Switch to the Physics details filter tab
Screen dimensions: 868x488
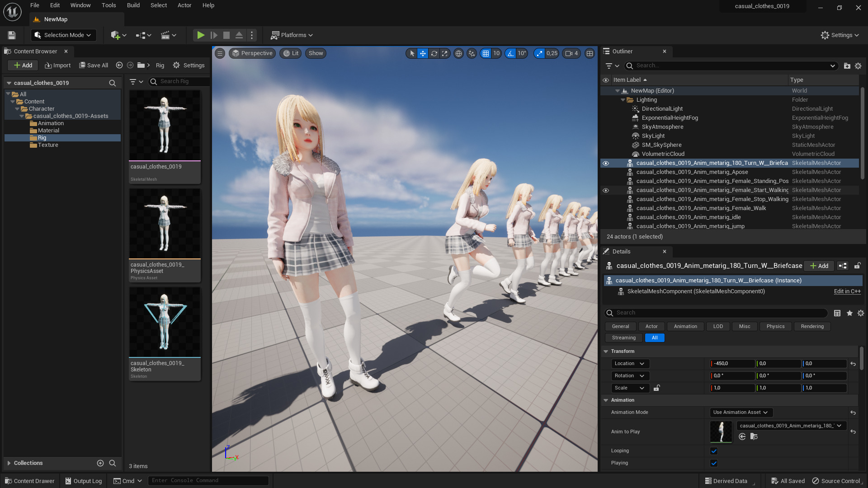coord(775,327)
